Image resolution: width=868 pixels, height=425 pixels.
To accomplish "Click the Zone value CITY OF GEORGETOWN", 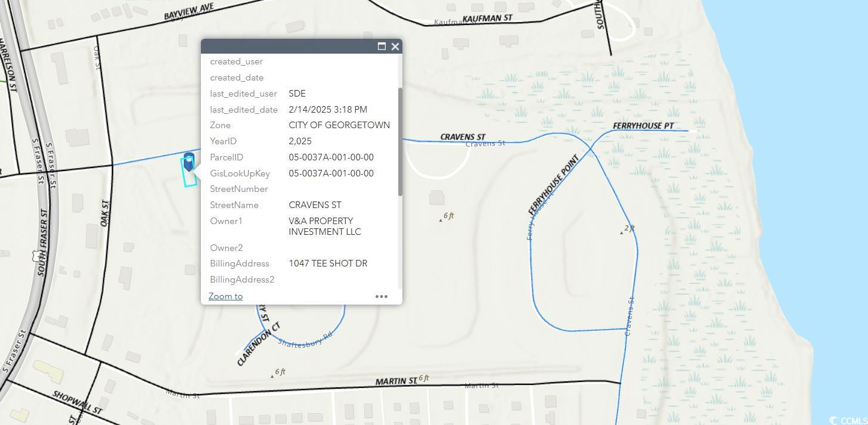I will [x=339, y=125].
